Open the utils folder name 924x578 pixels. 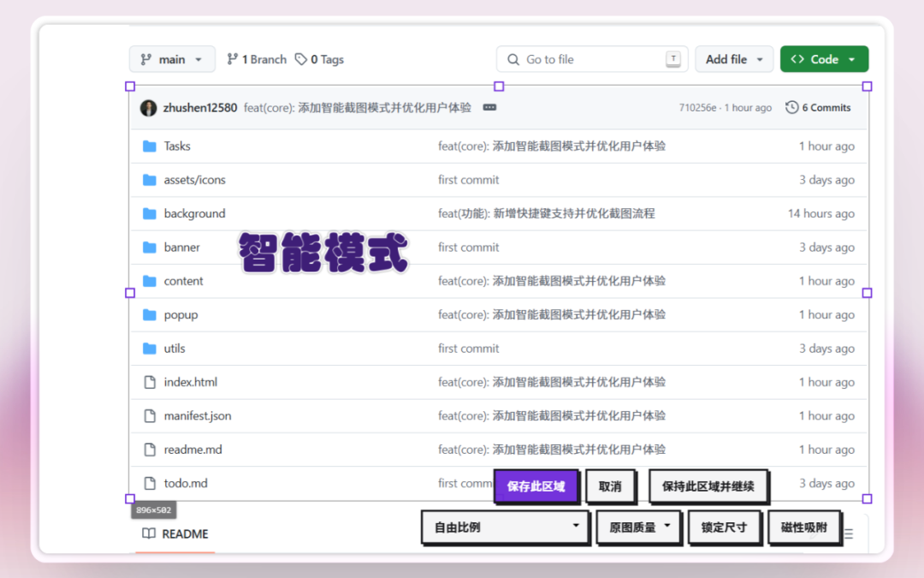pos(175,349)
